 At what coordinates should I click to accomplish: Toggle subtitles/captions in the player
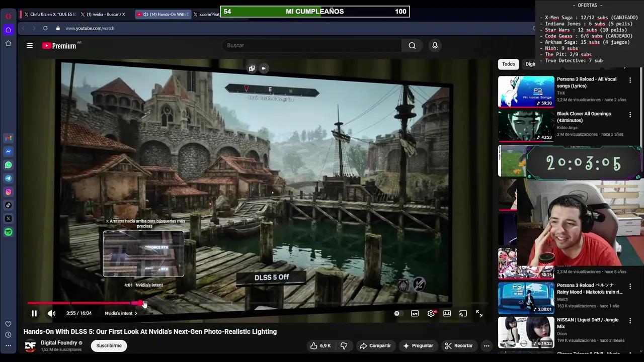(415, 313)
